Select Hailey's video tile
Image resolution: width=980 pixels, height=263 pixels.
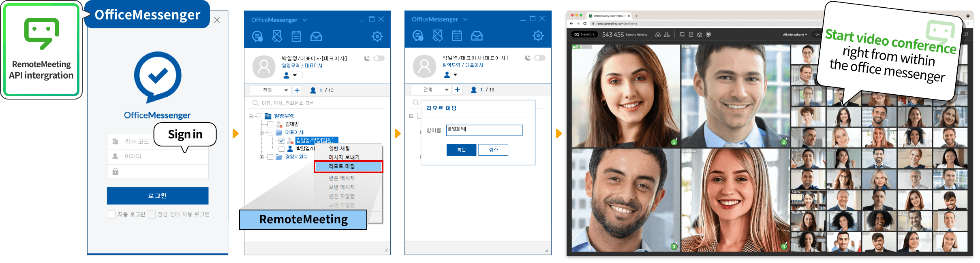[626, 96]
